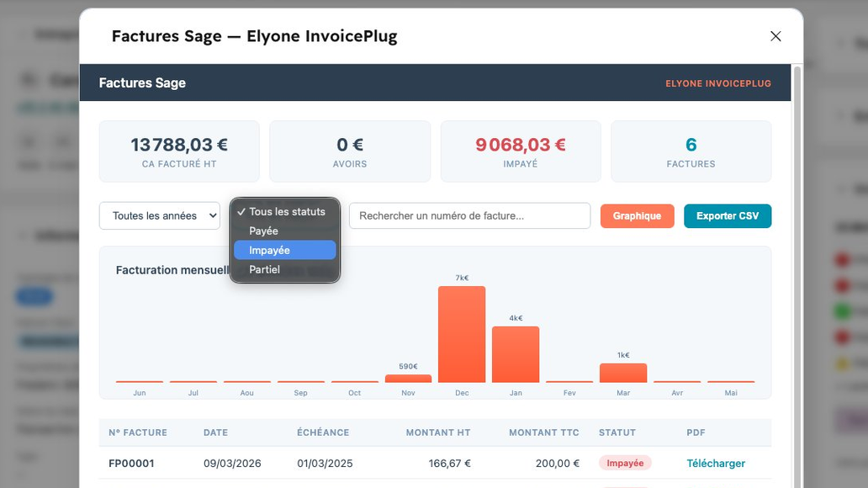Click the PDF column header
This screenshot has height=488, width=868.
coord(696,432)
